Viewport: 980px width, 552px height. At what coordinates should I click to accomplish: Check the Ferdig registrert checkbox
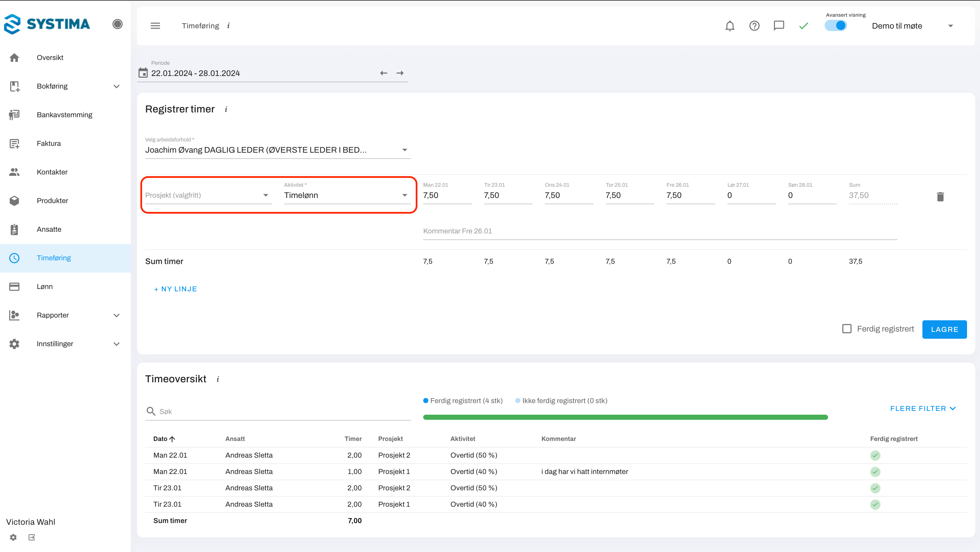click(x=846, y=329)
